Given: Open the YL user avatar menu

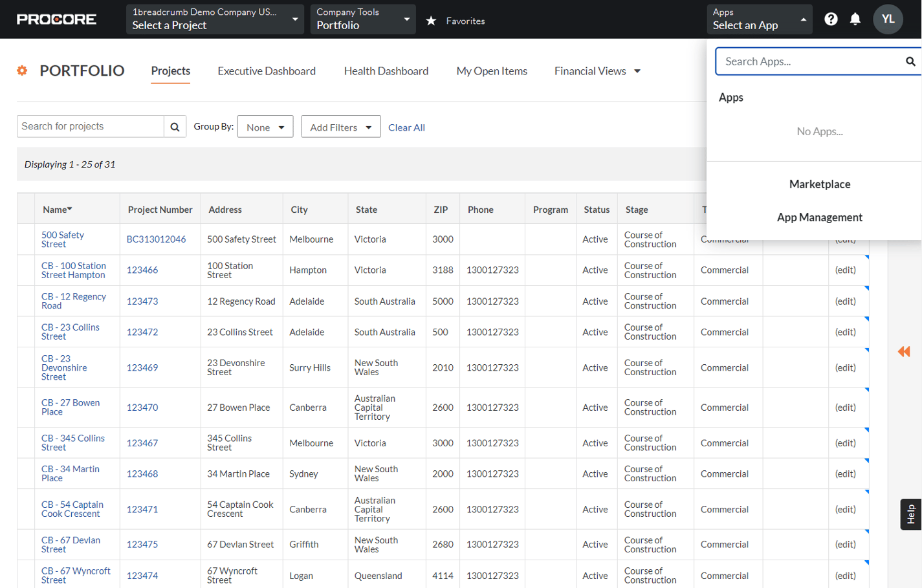Looking at the screenshot, I should click(888, 19).
